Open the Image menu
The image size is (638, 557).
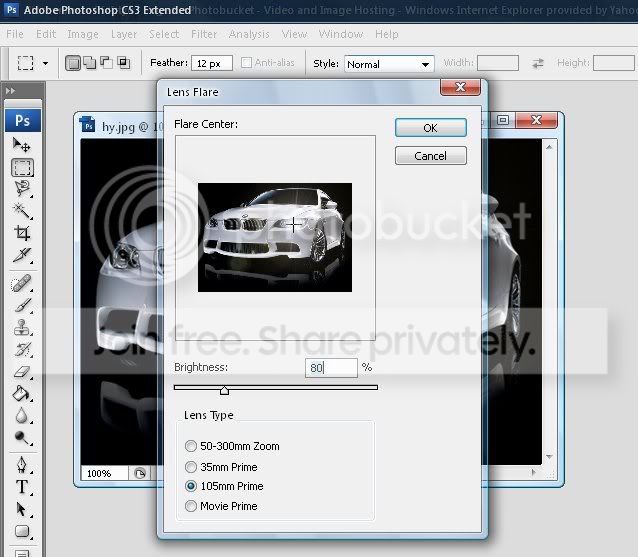[83, 34]
